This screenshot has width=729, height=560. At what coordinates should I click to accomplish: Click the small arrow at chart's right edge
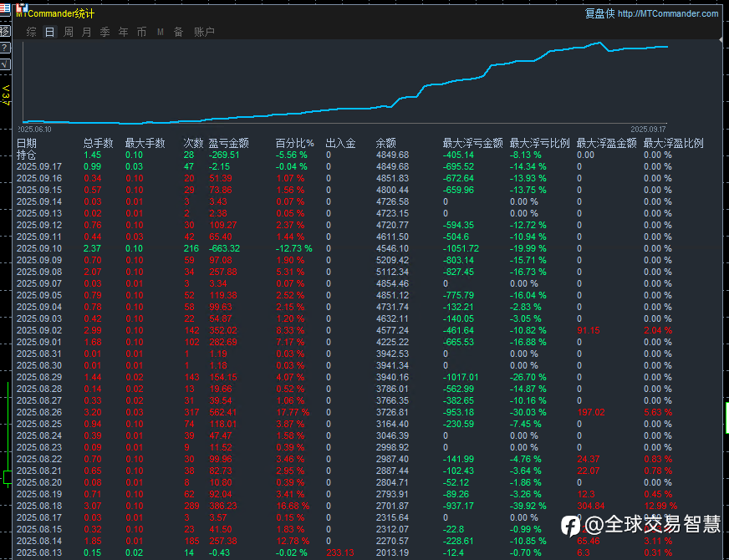(721, 39)
